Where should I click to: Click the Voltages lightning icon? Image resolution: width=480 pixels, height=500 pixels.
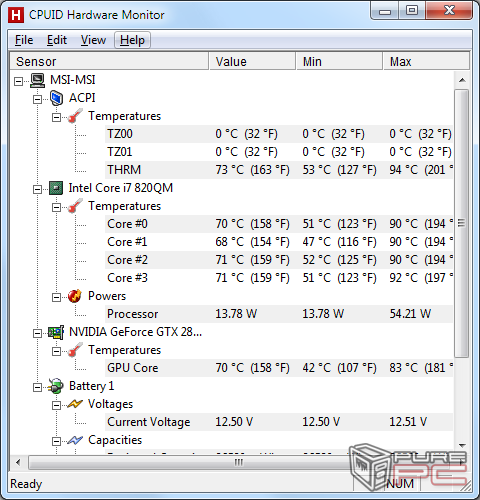(75, 404)
